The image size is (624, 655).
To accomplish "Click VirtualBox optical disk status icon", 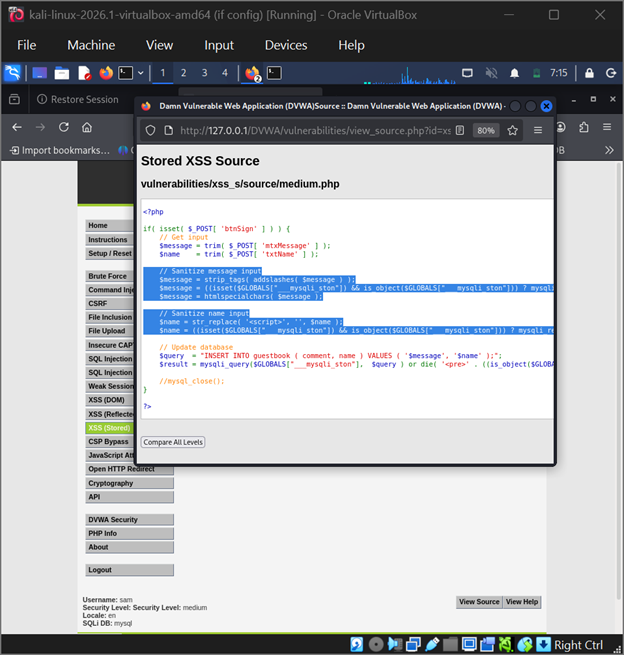I will (376, 645).
